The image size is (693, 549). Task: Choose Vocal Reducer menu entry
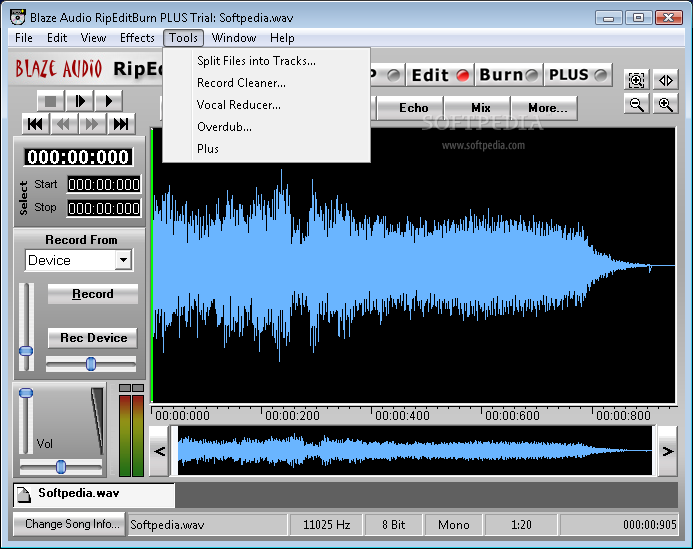coord(267,105)
